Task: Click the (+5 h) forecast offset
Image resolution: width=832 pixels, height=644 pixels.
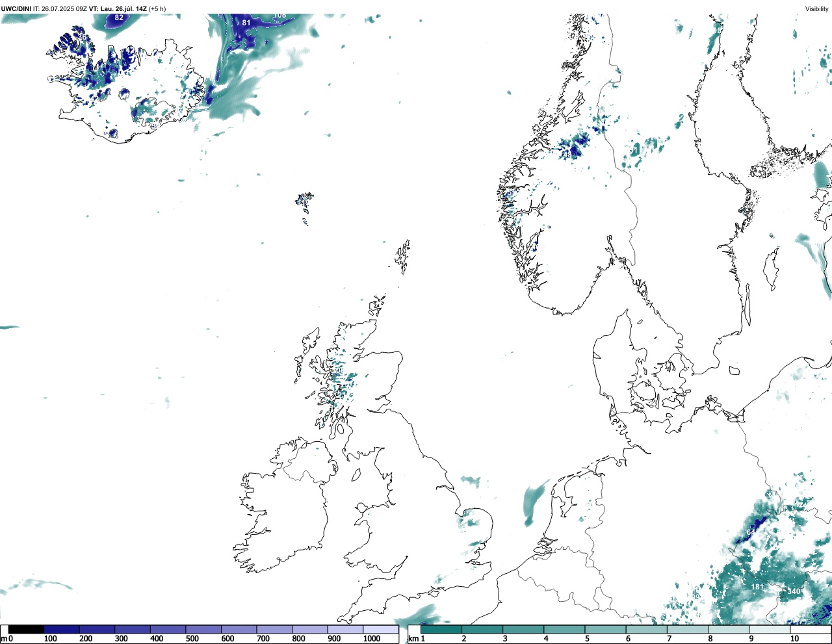Action: 157,8
